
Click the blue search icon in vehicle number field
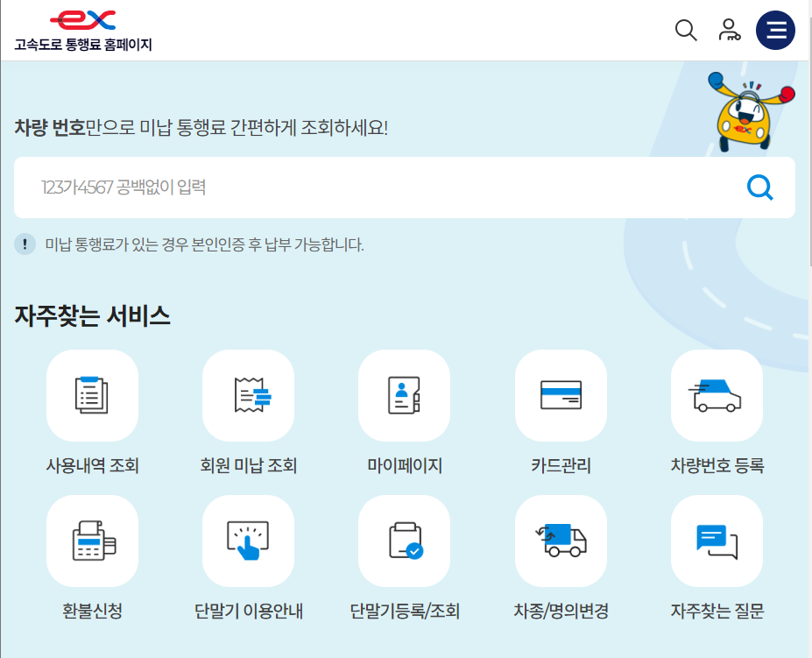(x=759, y=187)
